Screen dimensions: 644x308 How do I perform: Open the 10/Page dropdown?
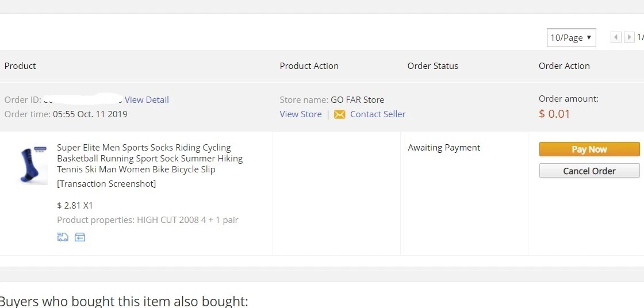[572, 38]
